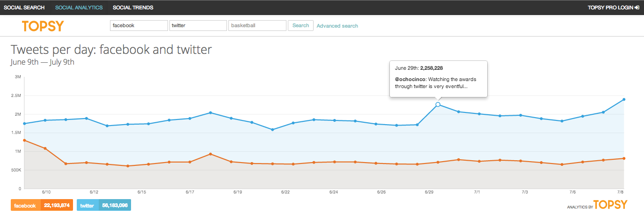Click the 7/1 x-axis label
Image resolution: width=644 pixels, height=223 pixels.
477,192
